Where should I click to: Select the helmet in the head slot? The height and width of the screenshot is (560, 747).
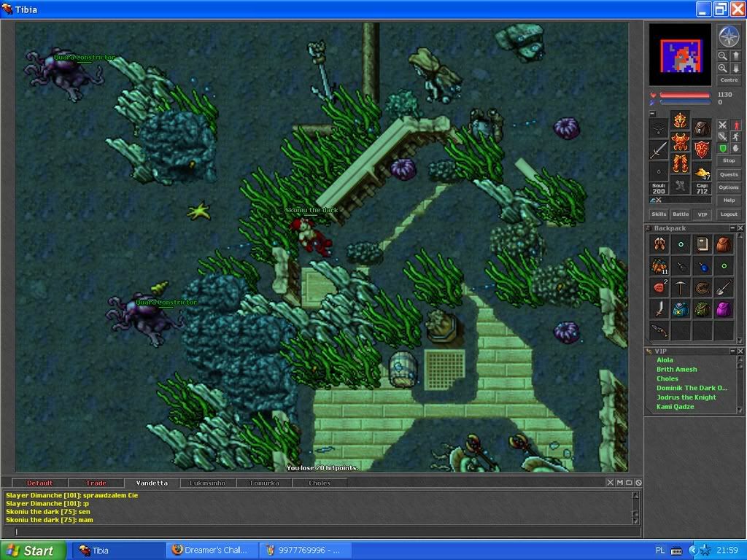click(681, 120)
